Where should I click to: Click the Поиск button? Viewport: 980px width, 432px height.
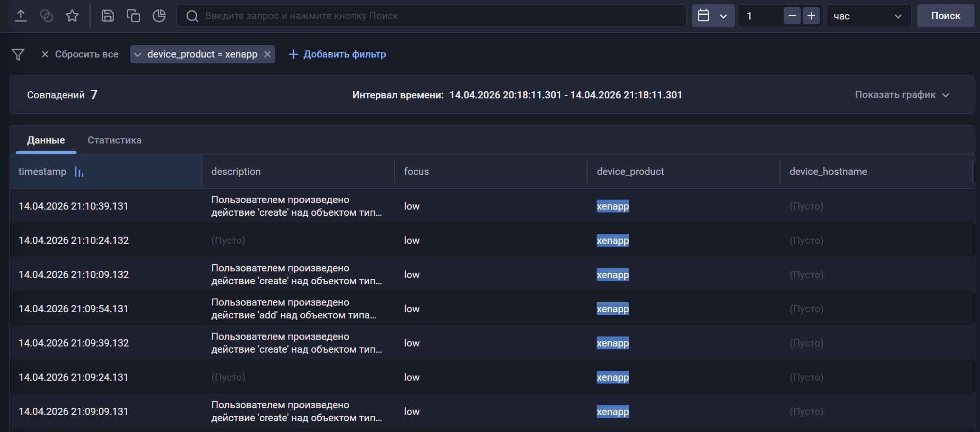945,16
